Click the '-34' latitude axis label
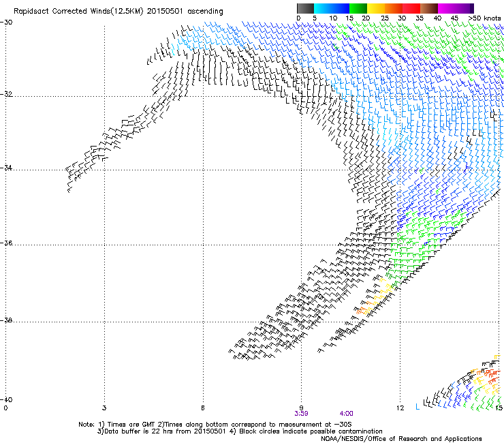 [x=6, y=168]
